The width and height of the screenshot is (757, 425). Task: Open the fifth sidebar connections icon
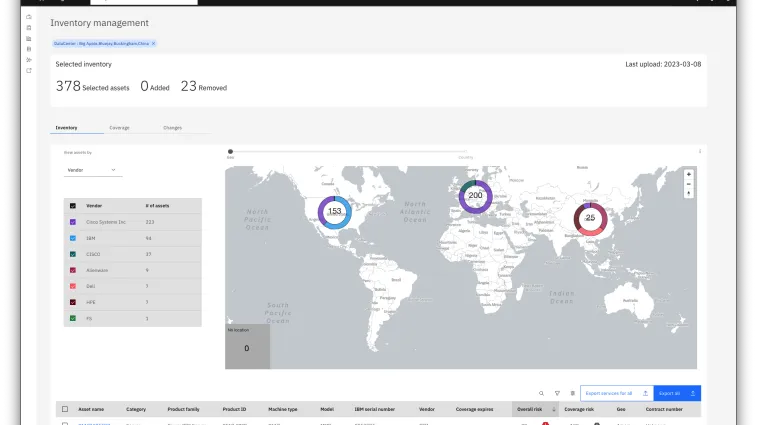click(29, 60)
